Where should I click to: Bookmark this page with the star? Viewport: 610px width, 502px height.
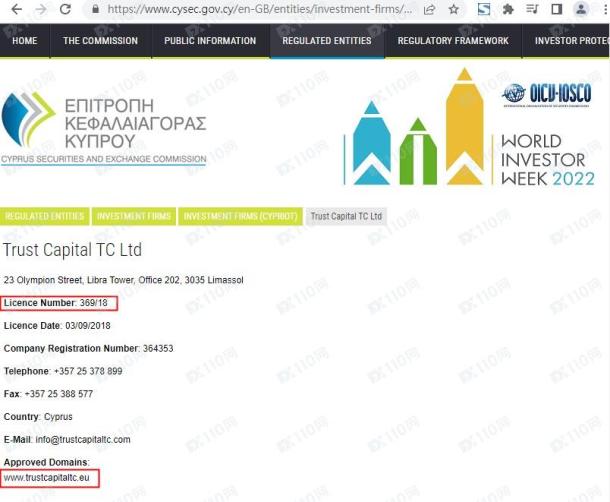(x=454, y=9)
